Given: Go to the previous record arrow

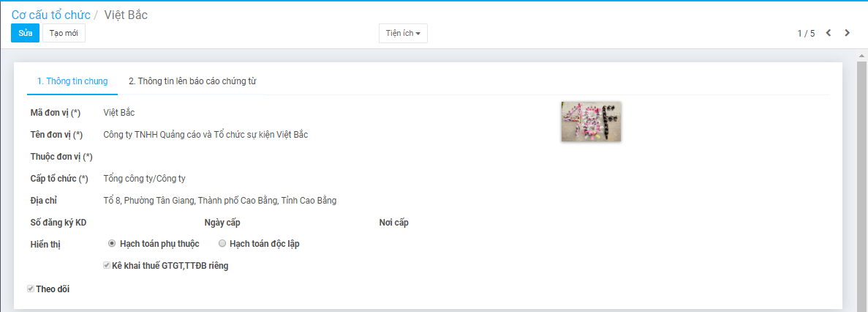Looking at the screenshot, I should coord(829,33).
